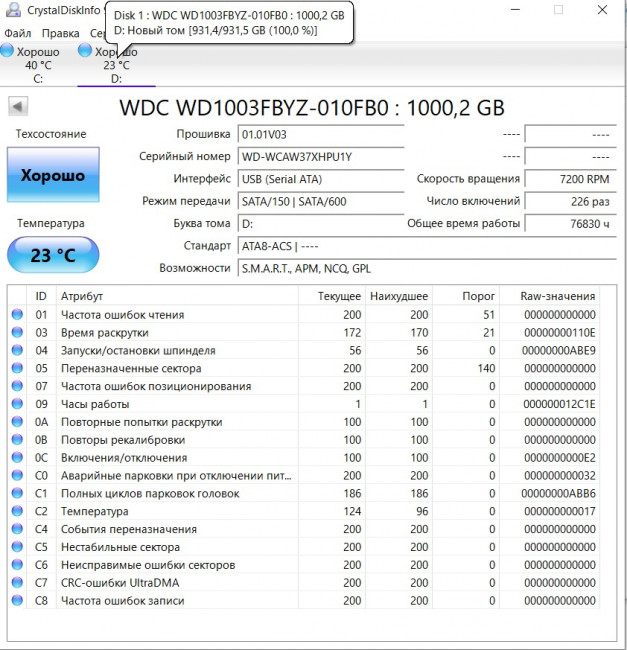Click the status icon for attribute 07

tap(17, 386)
